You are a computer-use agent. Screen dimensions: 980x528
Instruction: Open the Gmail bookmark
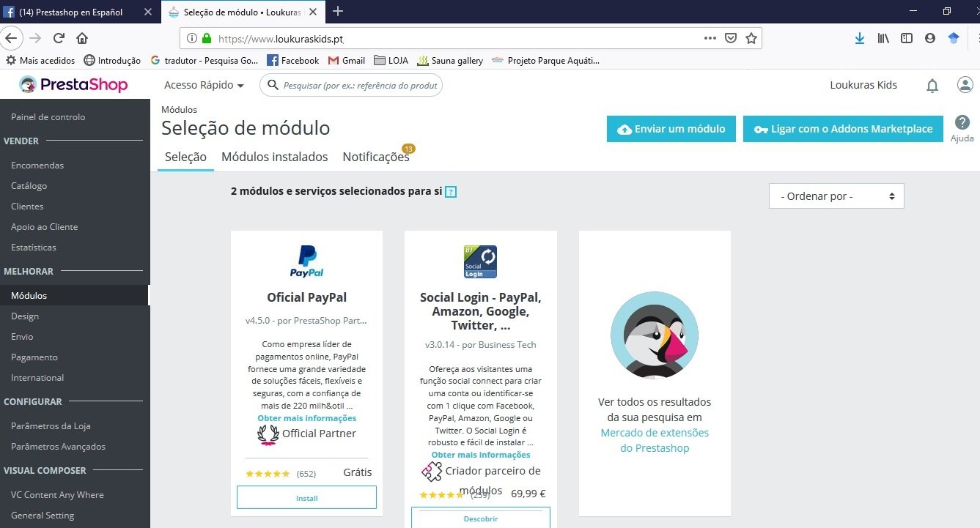click(346, 61)
